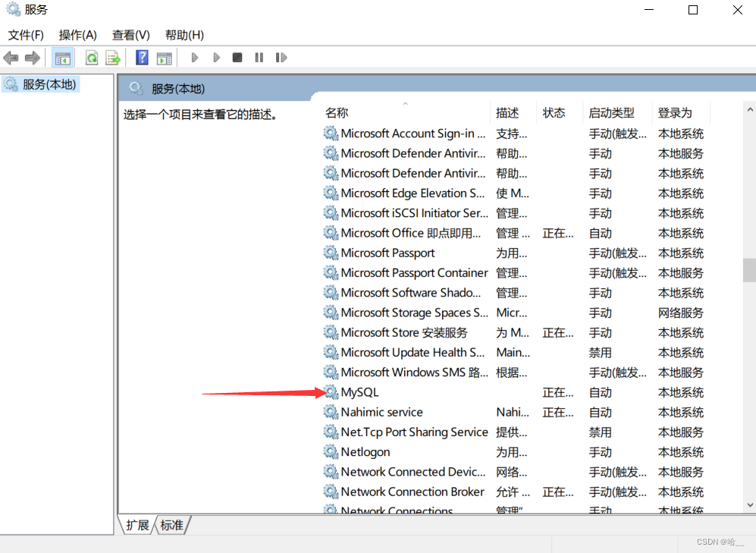Viewport: 756px width, 553px height.
Task: Open the 操作(A) menu
Action: coord(77,35)
